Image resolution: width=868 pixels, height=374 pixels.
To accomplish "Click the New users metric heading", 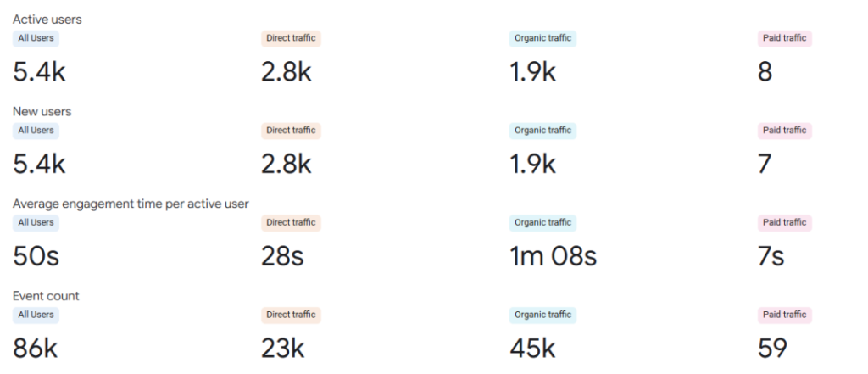I will point(42,111).
